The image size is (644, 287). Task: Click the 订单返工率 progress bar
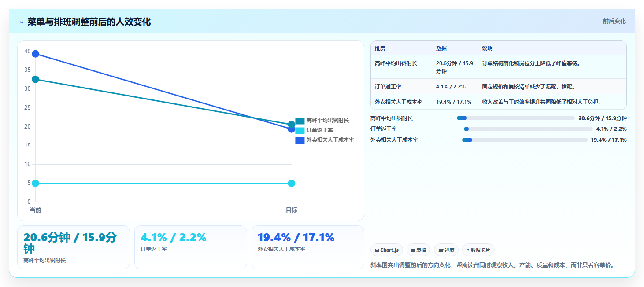[528, 129]
